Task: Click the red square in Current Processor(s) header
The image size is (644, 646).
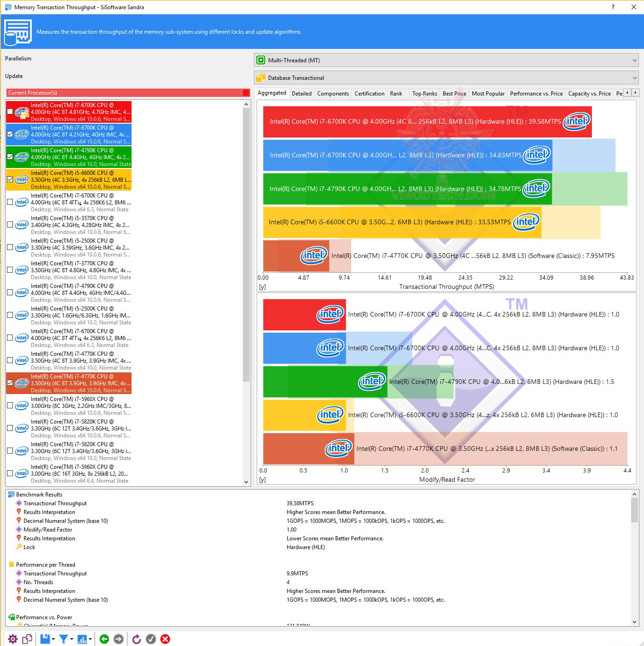Action: coord(246,93)
